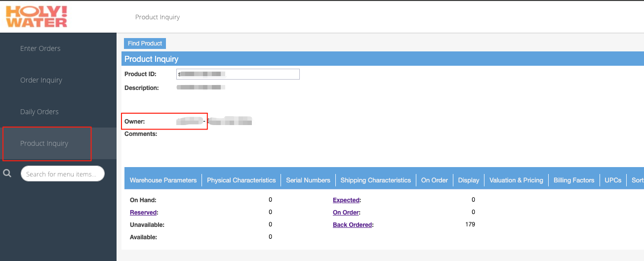Open Enter Orders in sidebar
644x261 pixels.
click(40, 48)
